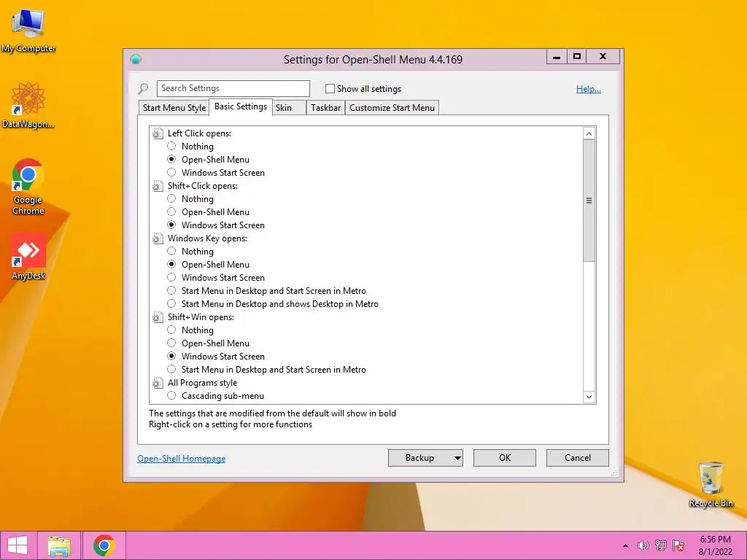Select Open-Shell Menu under Left Click opens

click(171, 160)
